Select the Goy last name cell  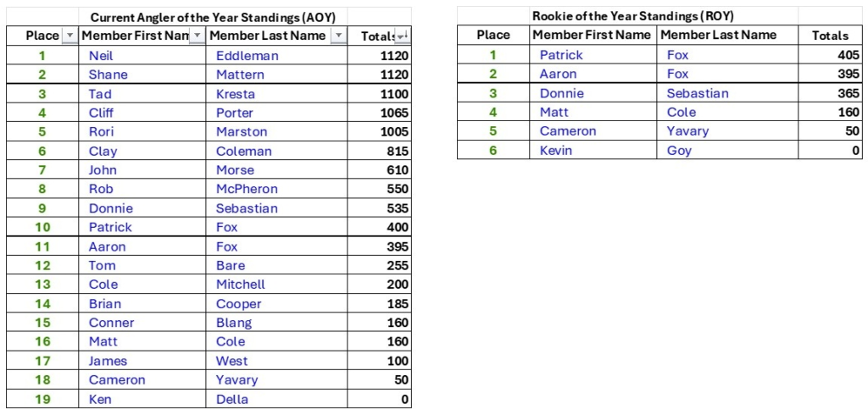pos(727,150)
